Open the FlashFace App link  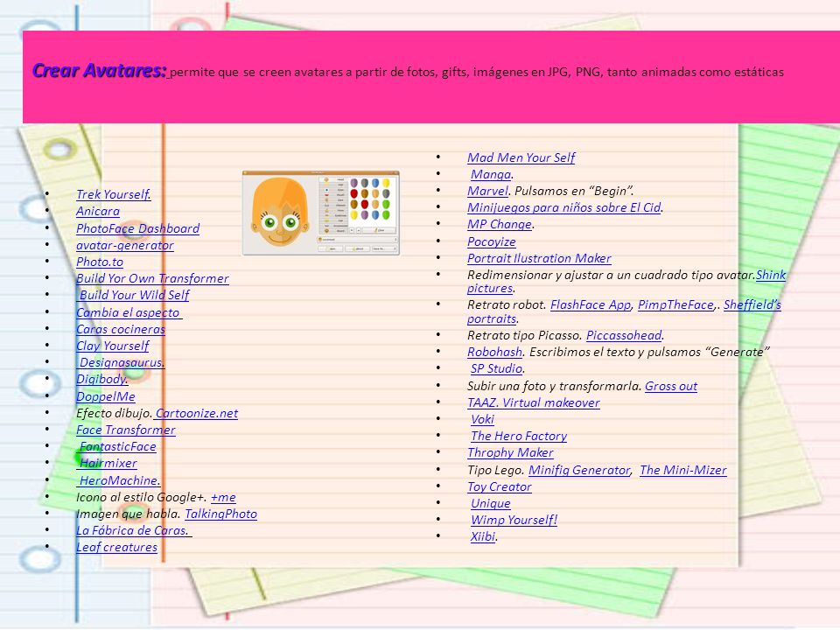[x=591, y=304]
